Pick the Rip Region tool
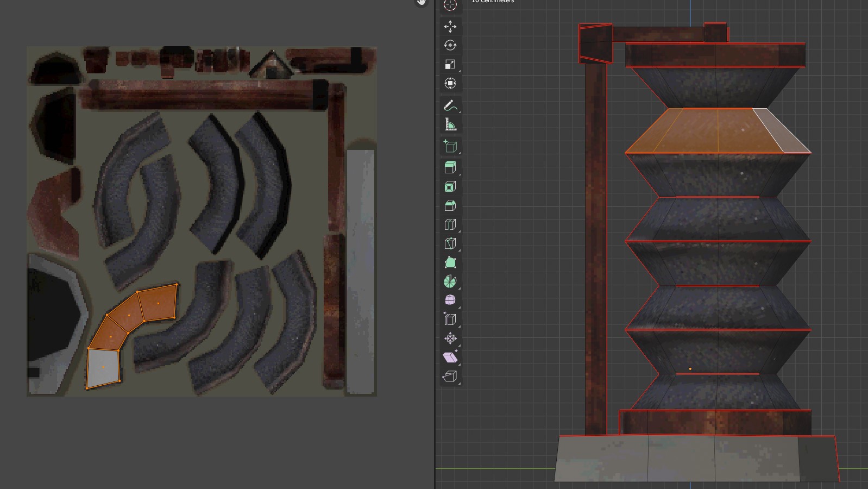 click(x=450, y=376)
